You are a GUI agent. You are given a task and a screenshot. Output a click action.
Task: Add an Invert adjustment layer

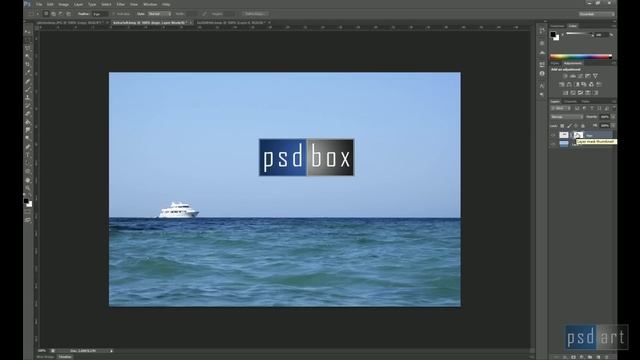565,93
